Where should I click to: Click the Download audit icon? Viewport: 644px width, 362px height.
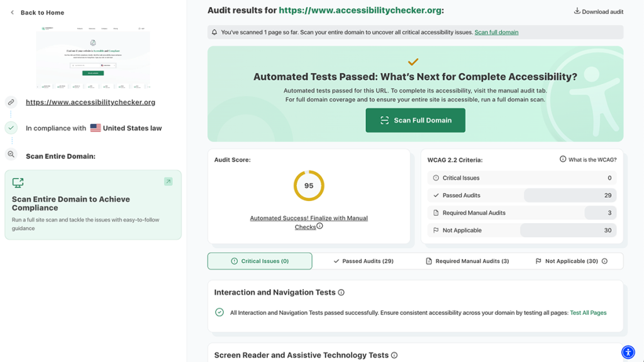(579, 11)
